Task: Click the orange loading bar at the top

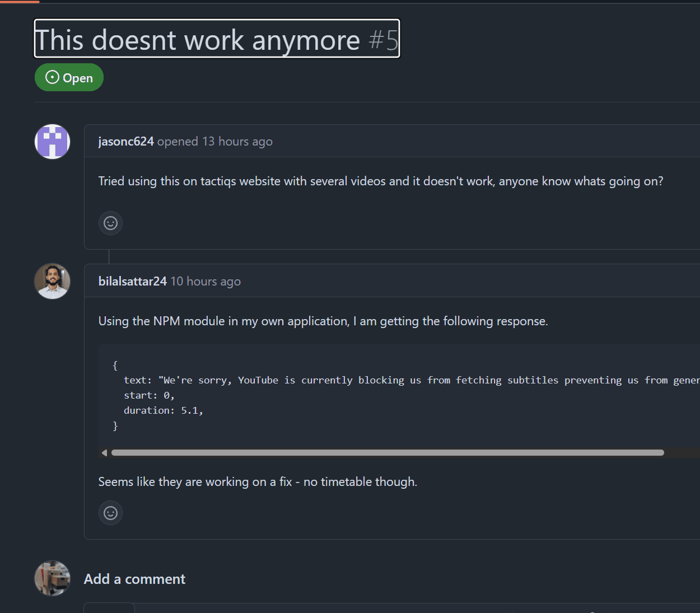Action: coord(20,2)
